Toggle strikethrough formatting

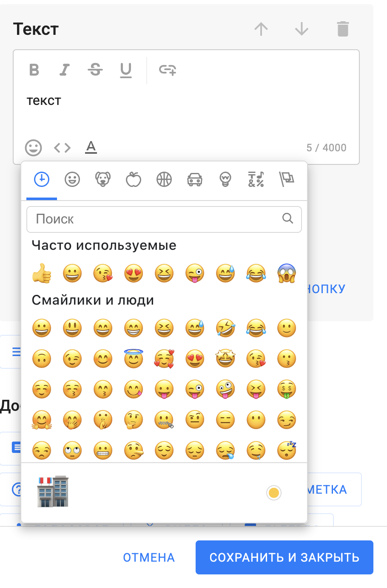click(x=95, y=70)
